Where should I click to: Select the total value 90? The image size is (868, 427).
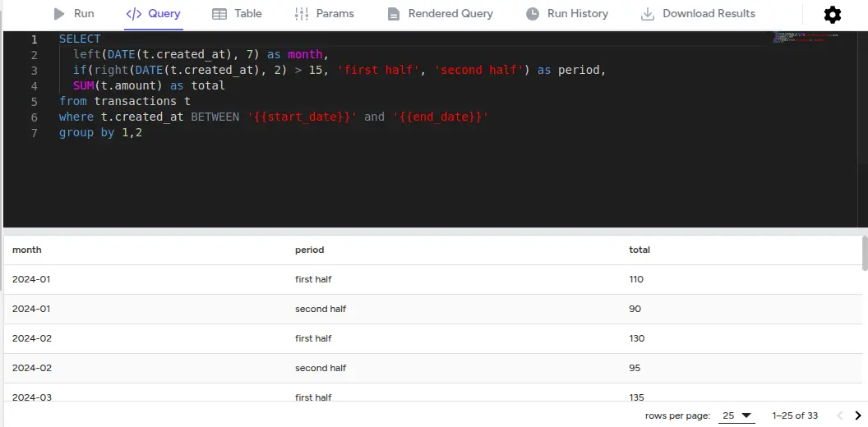pos(635,309)
